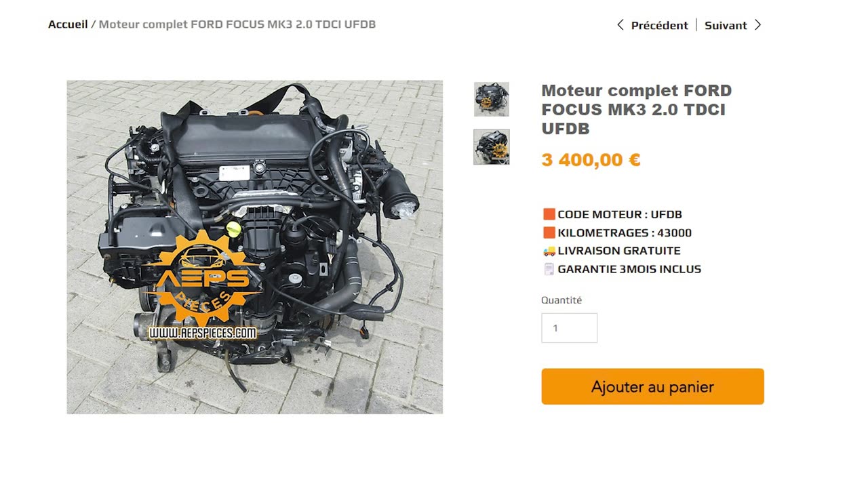The width and height of the screenshot is (868, 488).
Task: Click the delivery truck icon
Action: (549, 251)
